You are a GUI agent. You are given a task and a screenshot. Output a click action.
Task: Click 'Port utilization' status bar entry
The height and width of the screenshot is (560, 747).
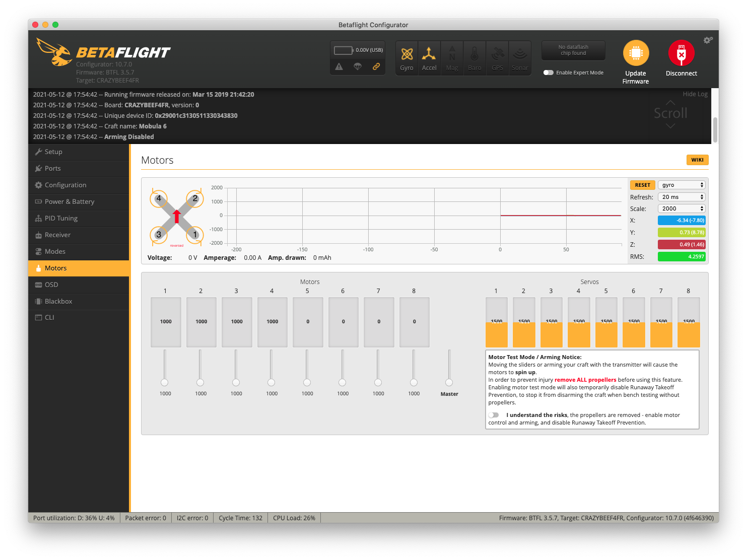(x=74, y=518)
